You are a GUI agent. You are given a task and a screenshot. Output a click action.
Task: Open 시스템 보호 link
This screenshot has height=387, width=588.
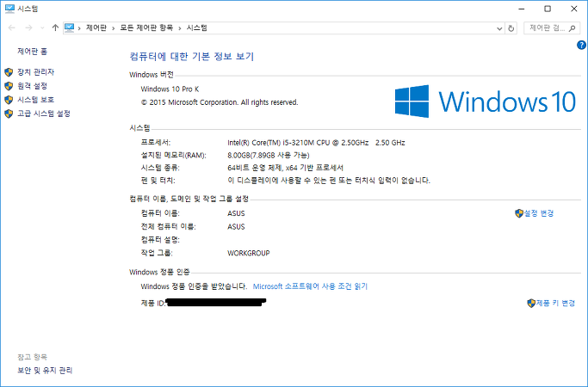point(35,100)
